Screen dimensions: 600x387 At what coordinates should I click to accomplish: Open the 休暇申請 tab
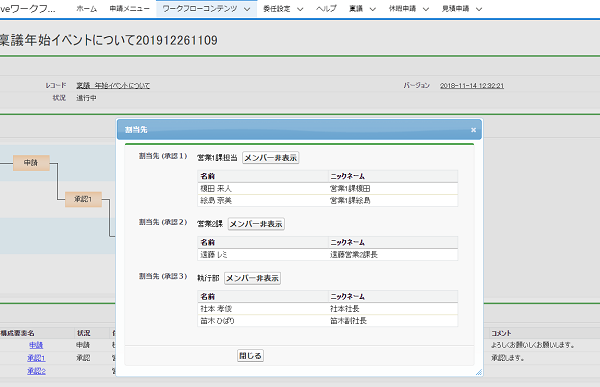pyautogui.click(x=402, y=8)
